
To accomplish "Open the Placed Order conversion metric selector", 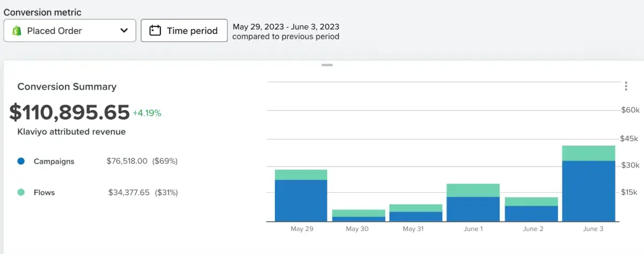I will point(70,31).
